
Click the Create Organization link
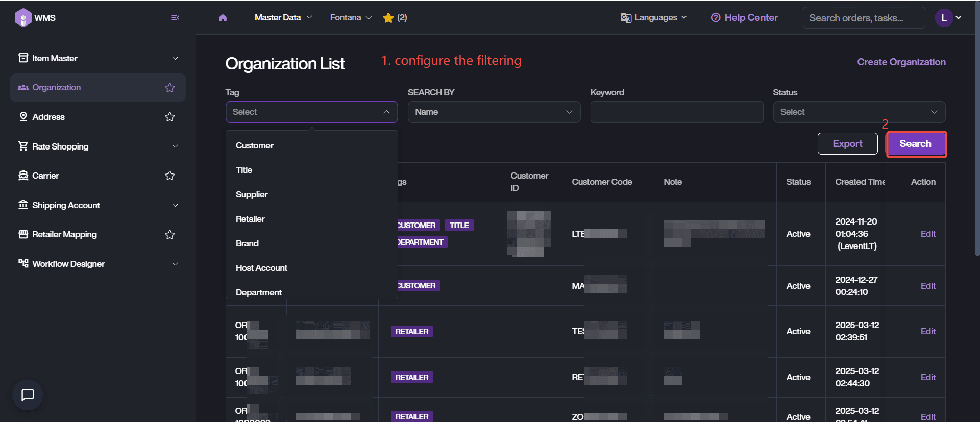901,62
